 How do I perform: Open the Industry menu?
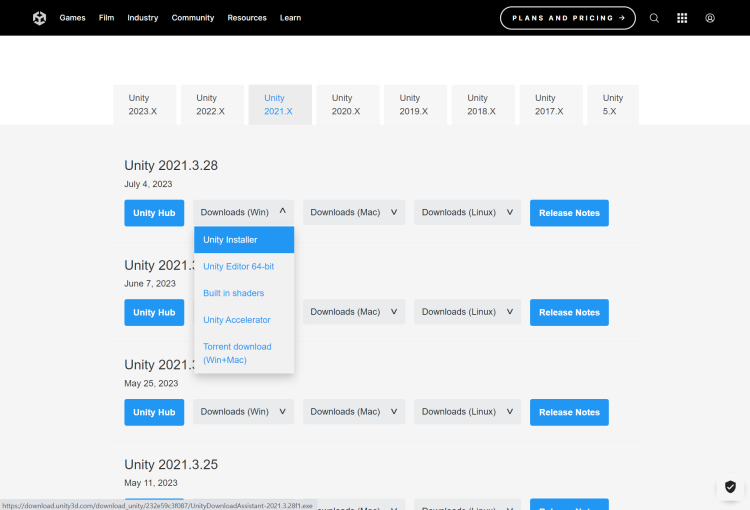point(143,18)
